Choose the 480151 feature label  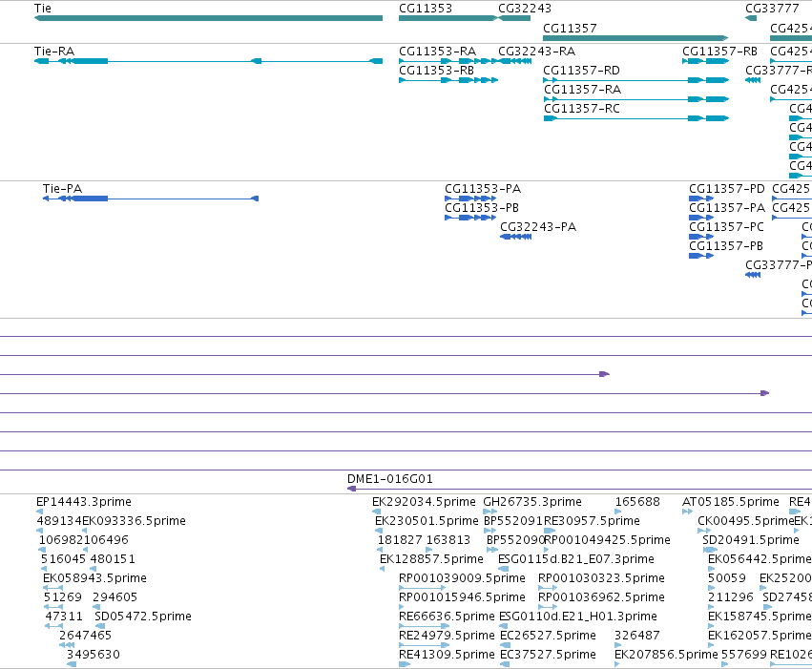pyautogui.click(x=113, y=559)
